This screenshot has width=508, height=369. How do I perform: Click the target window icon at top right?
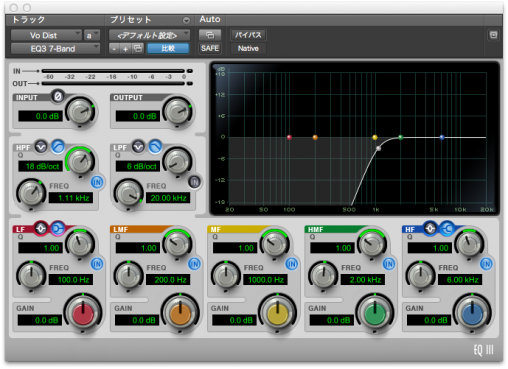click(x=494, y=35)
